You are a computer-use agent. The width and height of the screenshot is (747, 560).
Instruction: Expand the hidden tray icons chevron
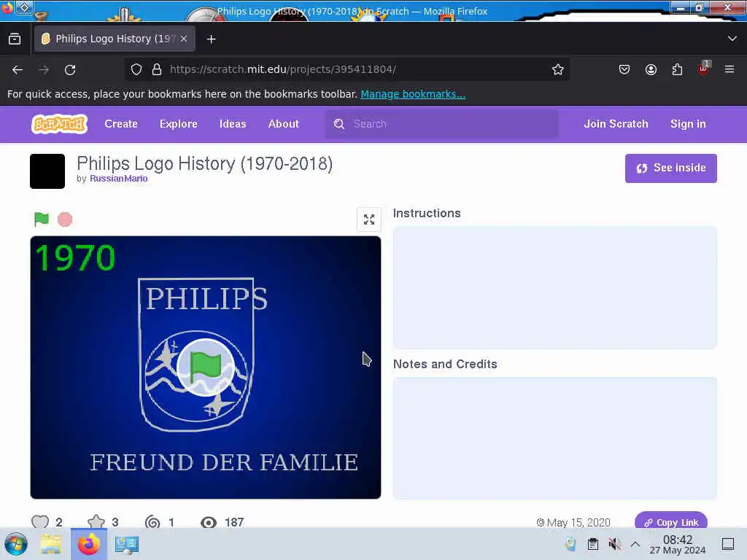click(635, 544)
